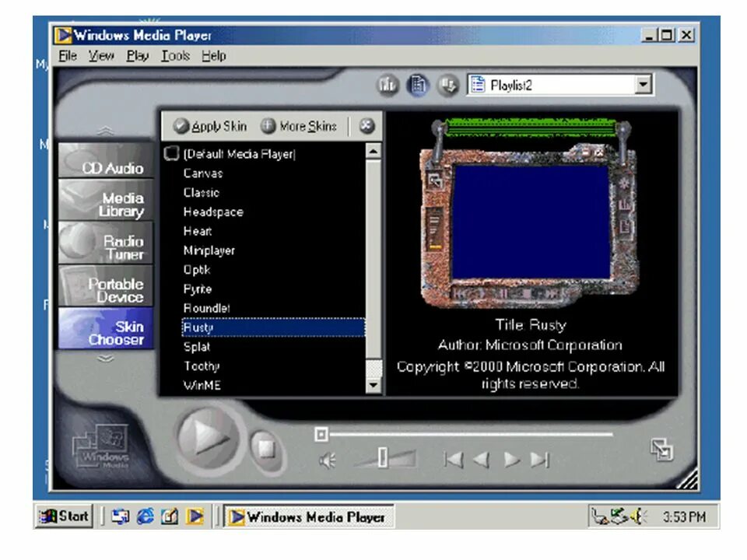Select the Splat skin
The height and width of the screenshot is (560, 747).
197,347
